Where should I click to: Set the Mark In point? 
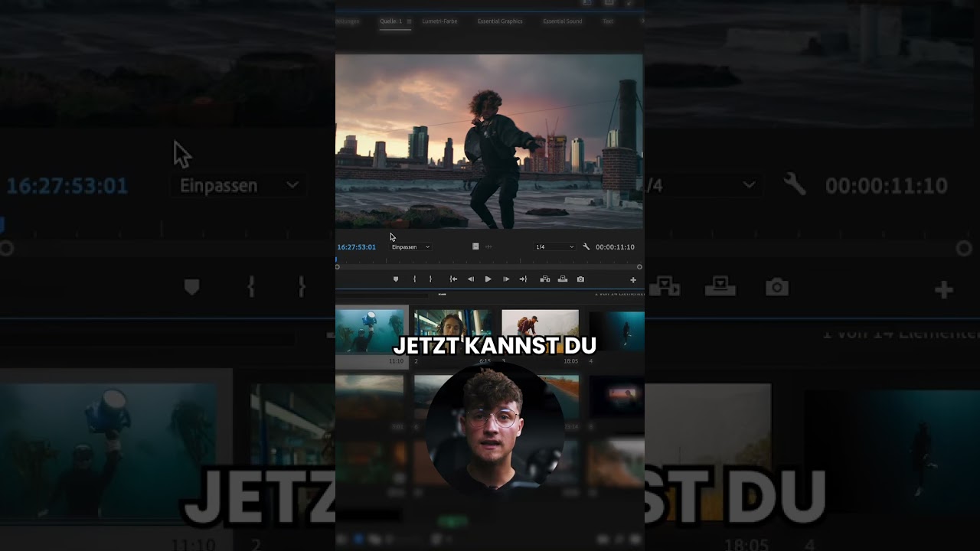tap(415, 279)
